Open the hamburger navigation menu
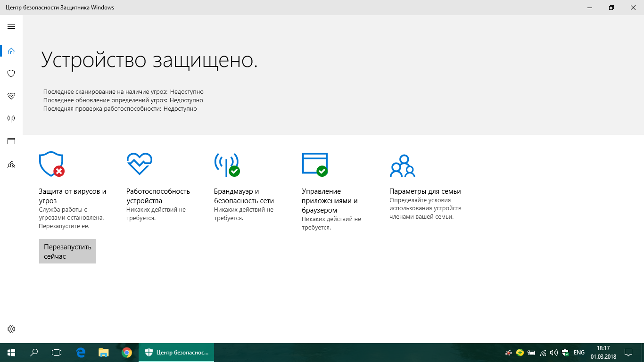 click(11, 27)
